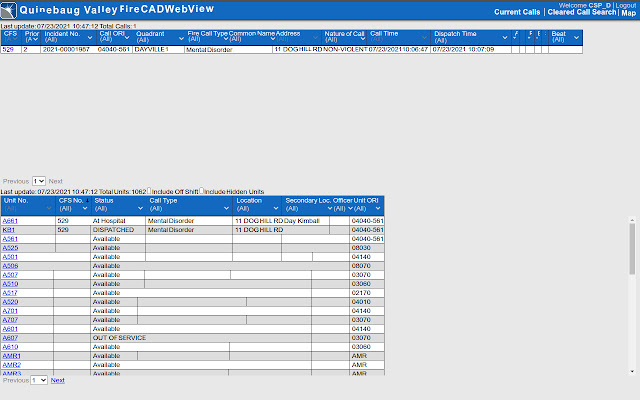Open unit A601 link
This screenshot has height=400, width=640.
pyautogui.click(x=10, y=329)
